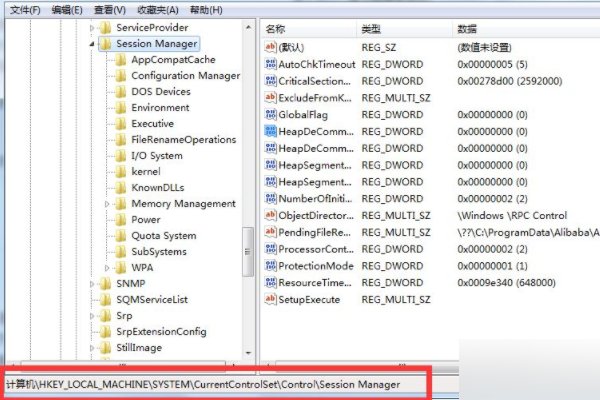Expand the Srp tree node
Viewport: 600px width, 400px height.
tap(92, 316)
